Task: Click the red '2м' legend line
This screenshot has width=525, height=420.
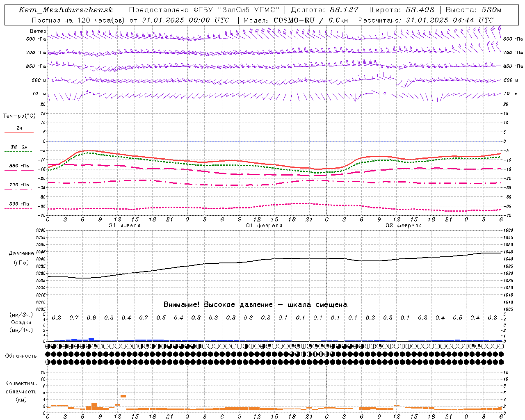Action: point(19,132)
